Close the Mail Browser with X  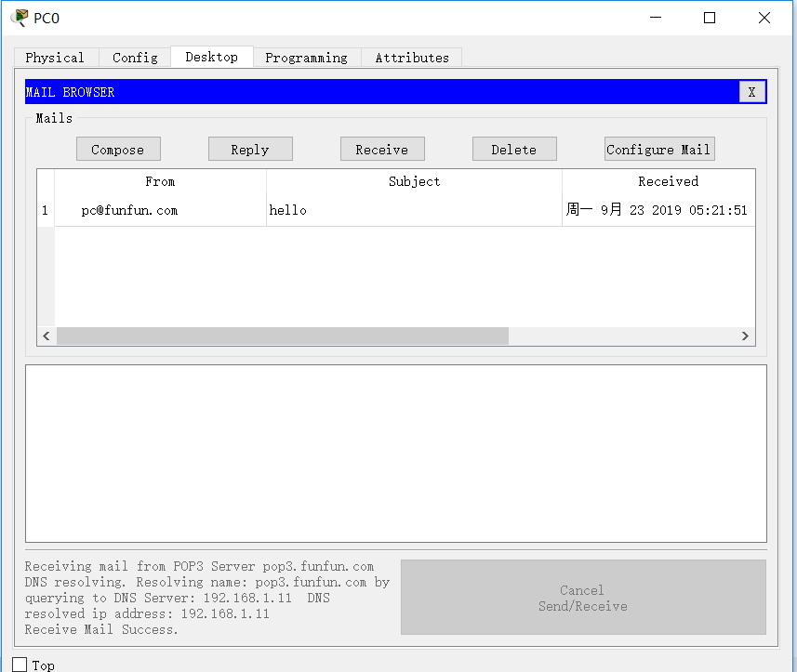coord(751,92)
